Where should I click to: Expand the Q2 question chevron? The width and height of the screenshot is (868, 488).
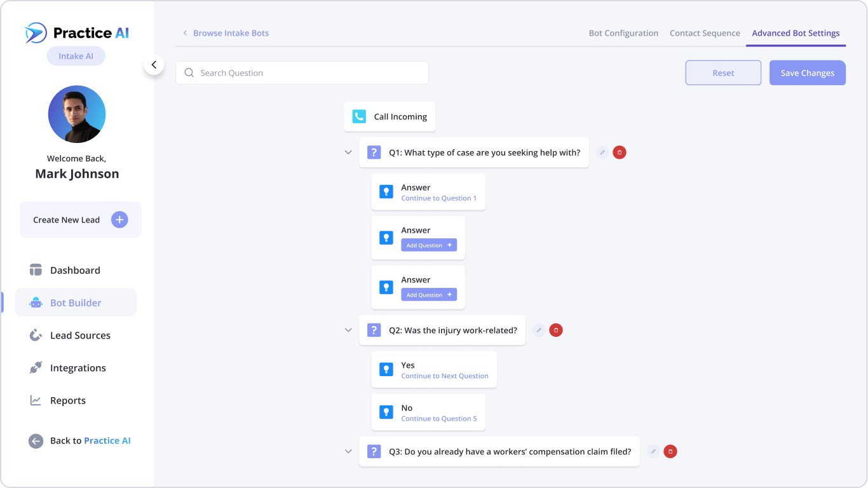[x=348, y=330]
